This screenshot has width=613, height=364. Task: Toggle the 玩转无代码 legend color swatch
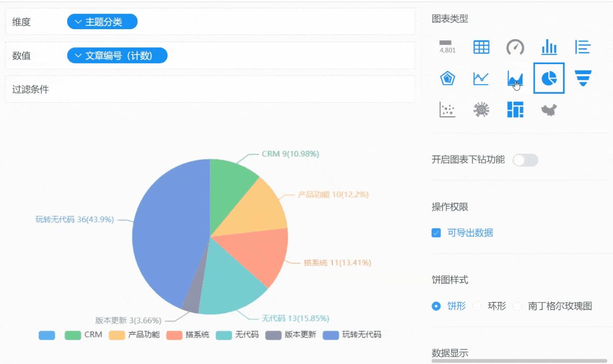pyautogui.click(x=331, y=335)
